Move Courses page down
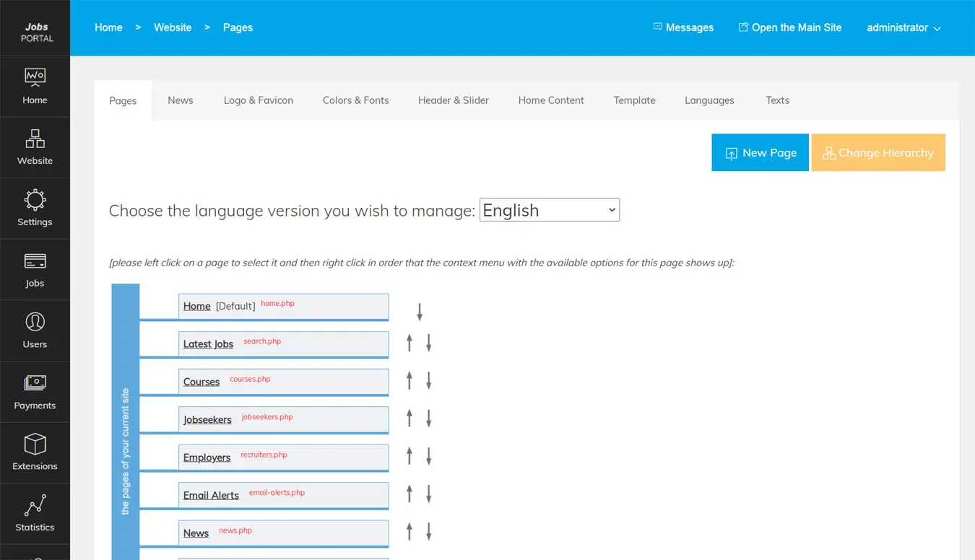 tap(428, 380)
